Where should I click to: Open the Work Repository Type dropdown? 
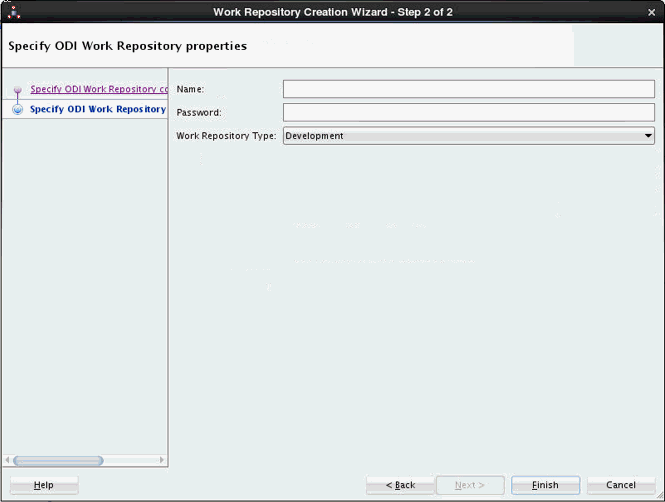pyautogui.click(x=469, y=136)
